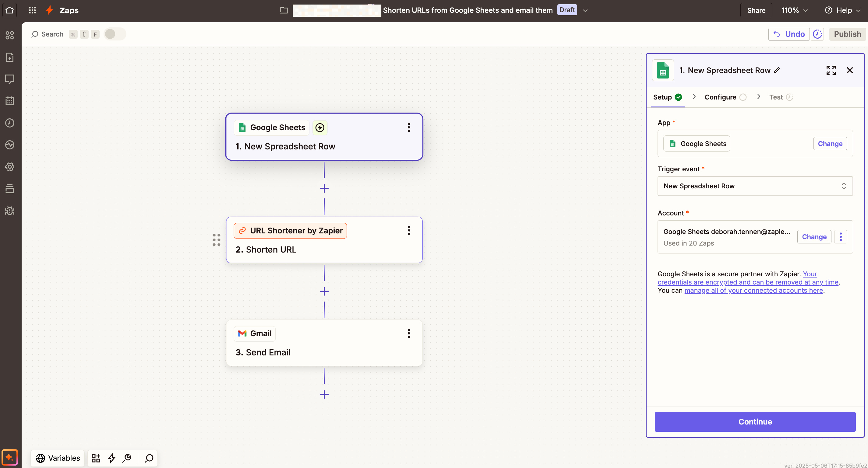Screen dimensions: 868x468
Task: Grab the drag handle of Shorten URL step
Action: pos(216,240)
